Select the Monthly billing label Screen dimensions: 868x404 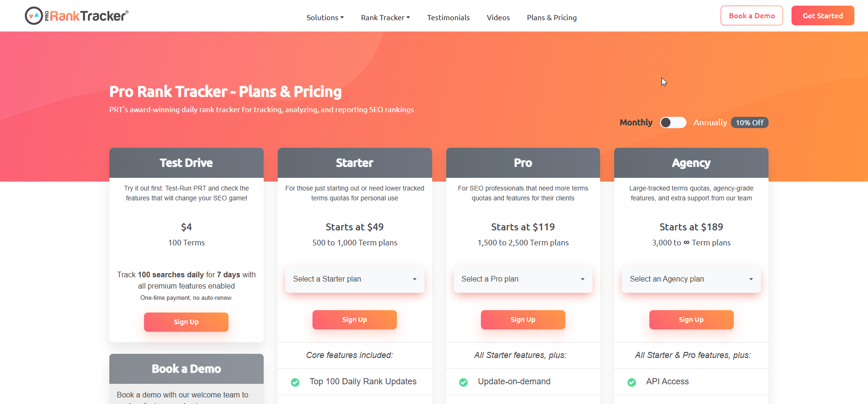[x=636, y=122]
